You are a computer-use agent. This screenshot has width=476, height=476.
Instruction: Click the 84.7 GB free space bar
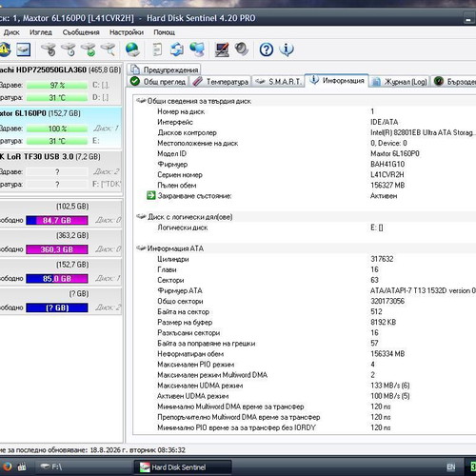click(x=57, y=220)
